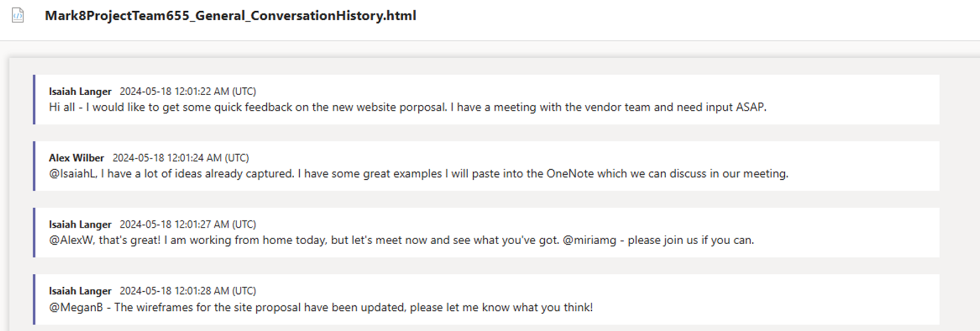Click the @miriamg mention text
980x331 pixels.
[589, 240]
